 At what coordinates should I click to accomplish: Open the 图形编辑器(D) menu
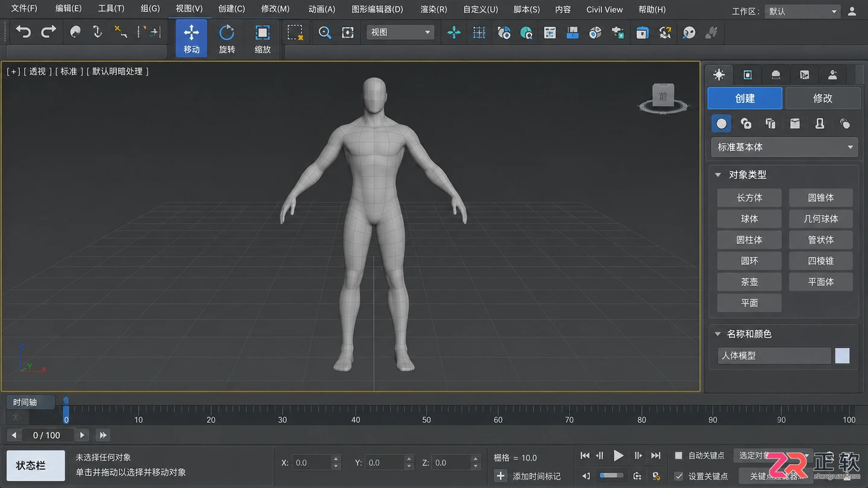click(x=377, y=9)
